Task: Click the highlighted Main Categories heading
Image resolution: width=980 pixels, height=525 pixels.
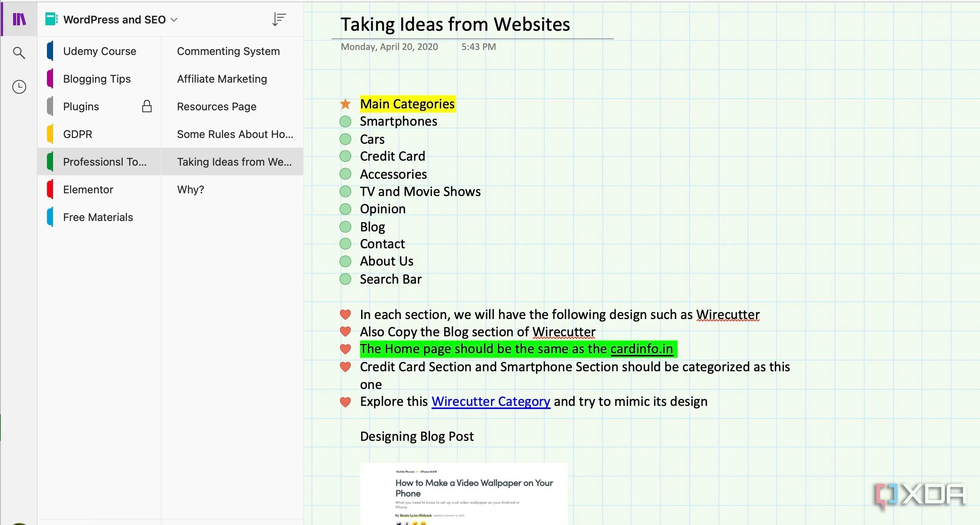Action: pyautogui.click(x=407, y=104)
